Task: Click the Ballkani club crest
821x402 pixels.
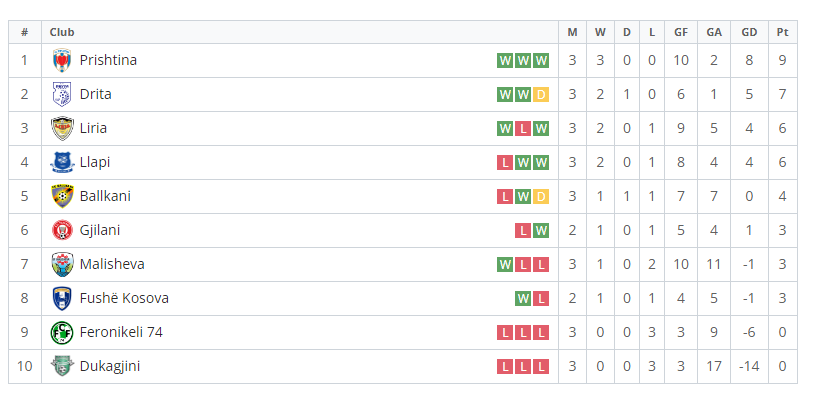Action: click(x=62, y=196)
